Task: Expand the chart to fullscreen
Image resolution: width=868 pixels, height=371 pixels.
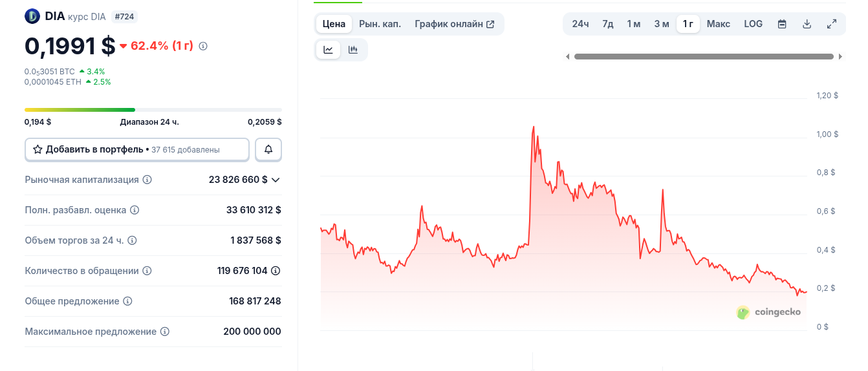Action: (x=832, y=24)
